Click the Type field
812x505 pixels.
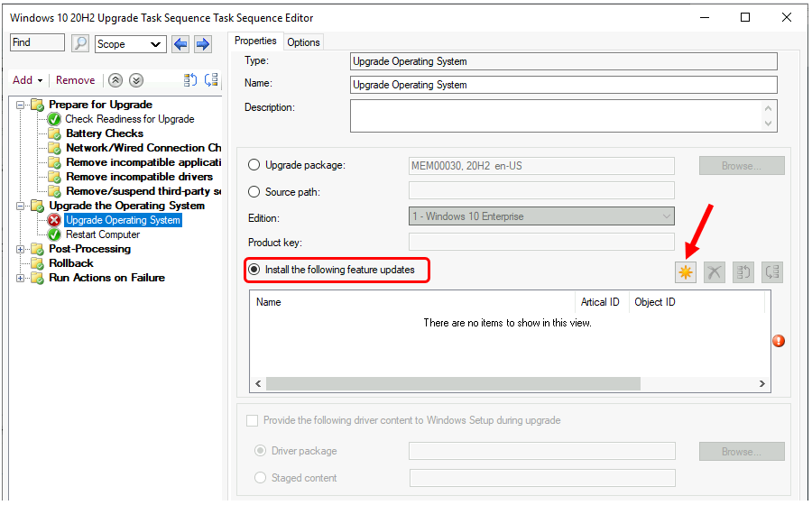(x=563, y=61)
